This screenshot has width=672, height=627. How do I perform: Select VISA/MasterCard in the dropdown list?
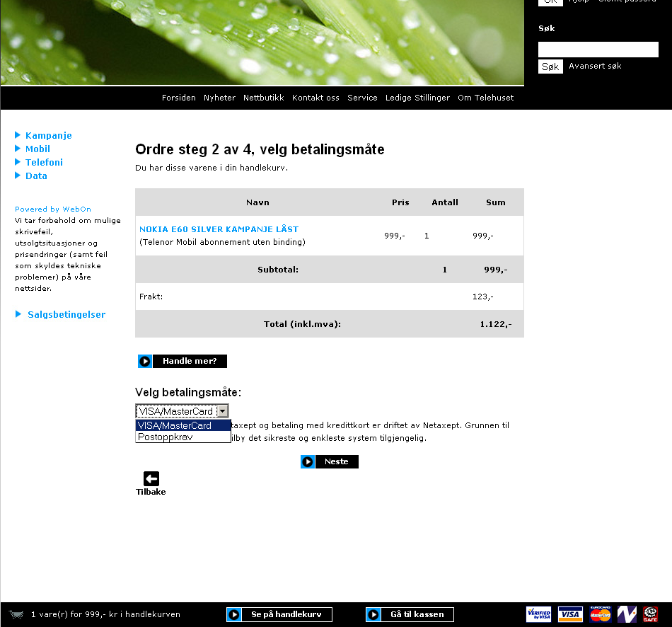click(x=183, y=425)
